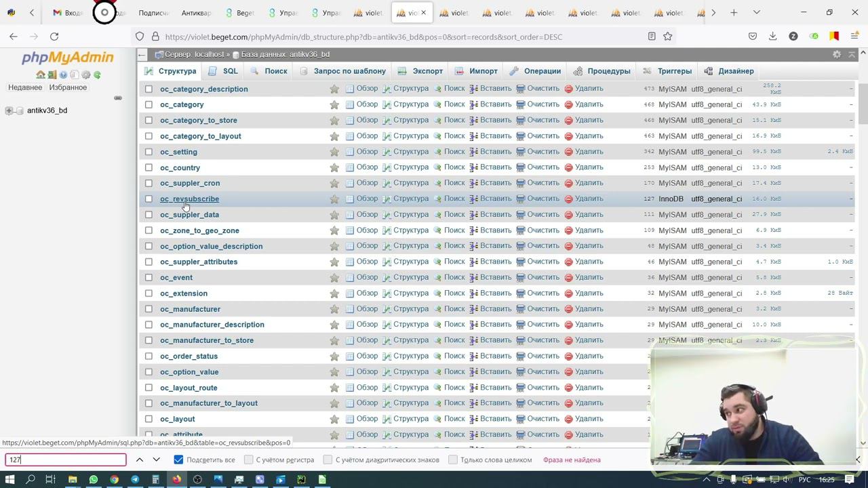Open the Триггеры tab

[668, 70]
